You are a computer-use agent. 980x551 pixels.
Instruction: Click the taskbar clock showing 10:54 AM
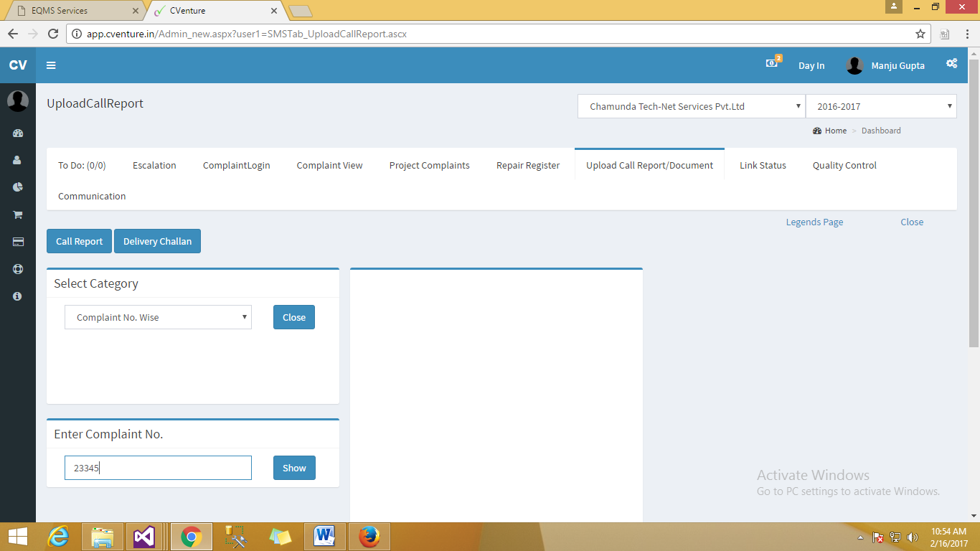point(948,537)
